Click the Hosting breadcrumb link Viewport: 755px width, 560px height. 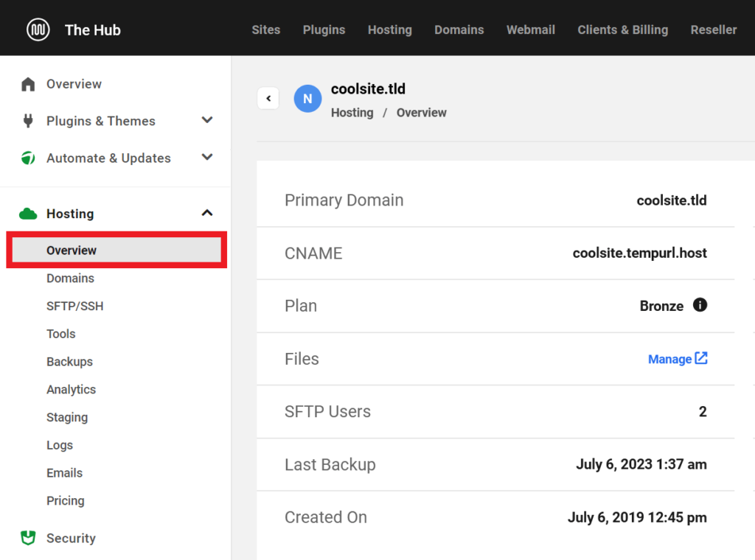point(352,113)
